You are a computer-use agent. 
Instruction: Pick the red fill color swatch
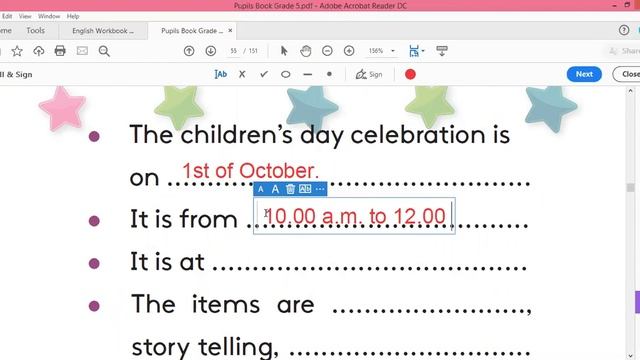click(410, 74)
